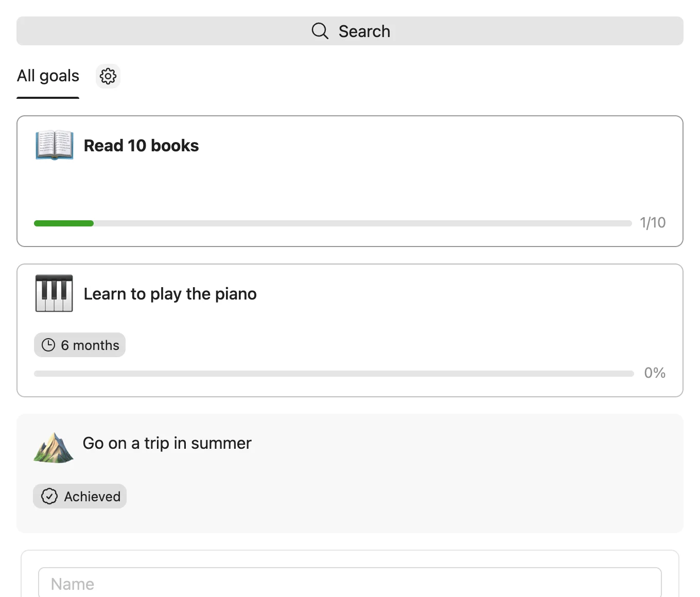Click the magnifying glass search icon
The image size is (700, 597).
click(x=320, y=31)
